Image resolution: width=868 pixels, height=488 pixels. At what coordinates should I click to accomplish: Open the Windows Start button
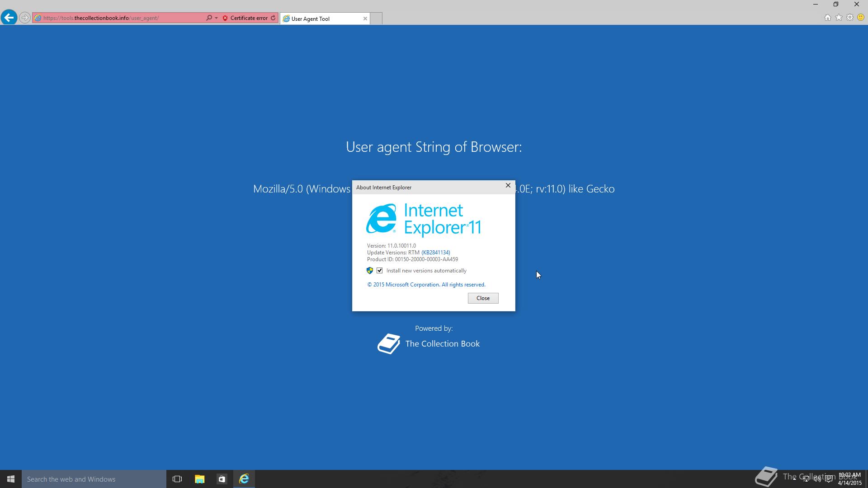11,479
